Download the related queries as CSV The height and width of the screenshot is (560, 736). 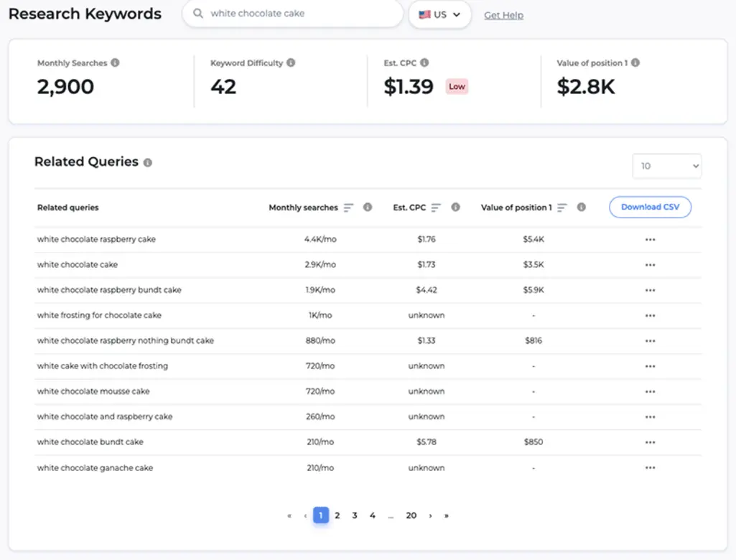pos(650,207)
